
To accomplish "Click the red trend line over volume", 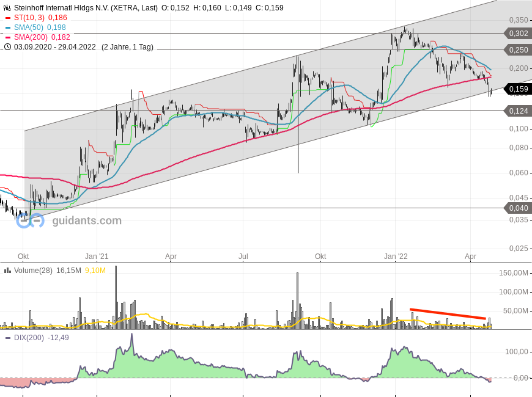I will point(448,314).
